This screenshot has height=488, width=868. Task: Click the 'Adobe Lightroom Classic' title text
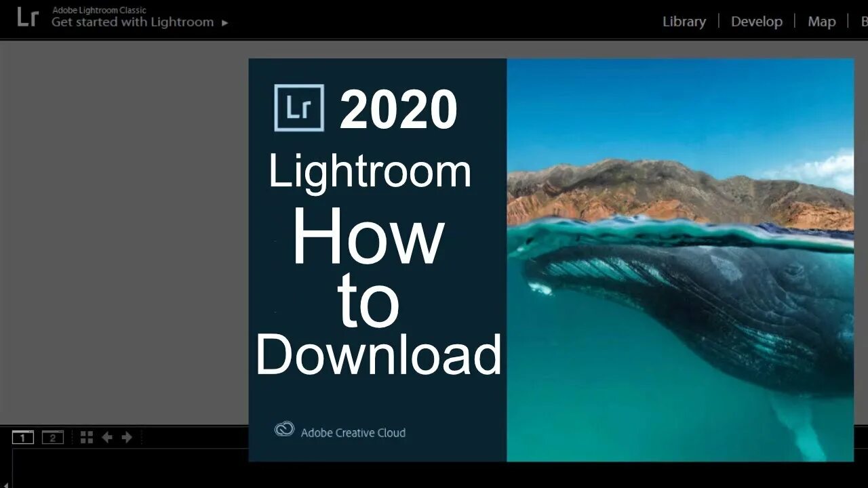pos(99,10)
